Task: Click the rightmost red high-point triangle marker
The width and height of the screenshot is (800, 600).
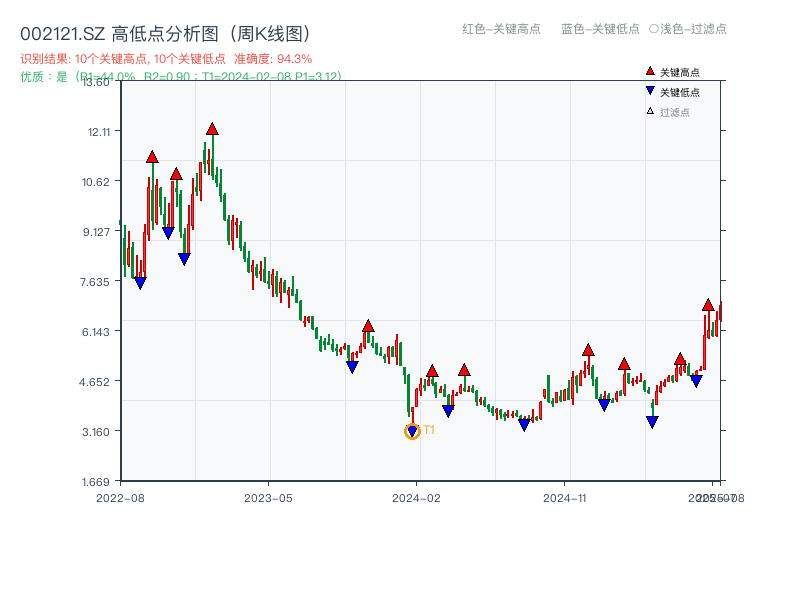Action: click(708, 306)
